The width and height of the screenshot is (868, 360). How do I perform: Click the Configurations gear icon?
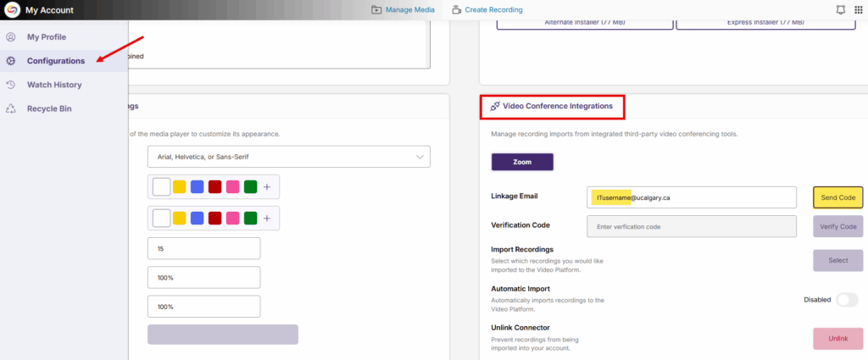click(10, 61)
